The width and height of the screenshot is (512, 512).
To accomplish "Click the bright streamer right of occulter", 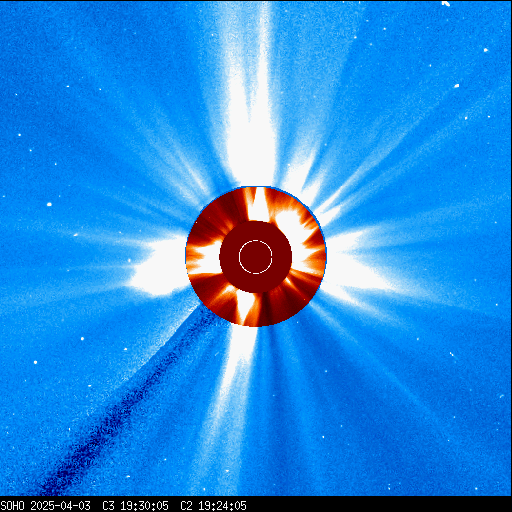I will pyautogui.click(x=353, y=263).
